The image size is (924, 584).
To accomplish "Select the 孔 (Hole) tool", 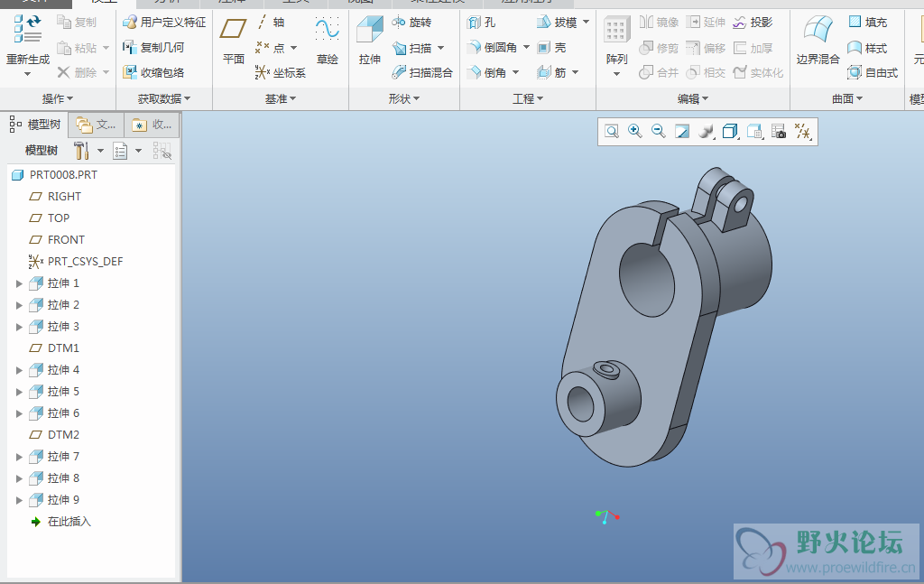I will 481,23.
